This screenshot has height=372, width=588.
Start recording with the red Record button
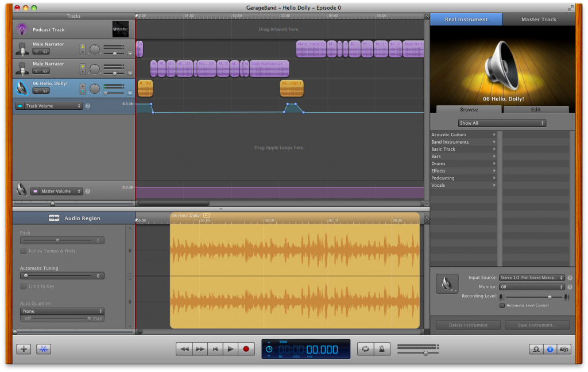click(246, 349)
